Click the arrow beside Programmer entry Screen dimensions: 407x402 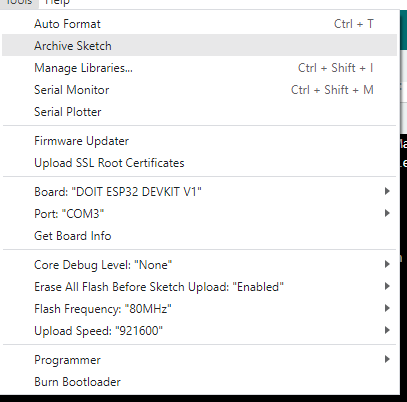point(387,359)
